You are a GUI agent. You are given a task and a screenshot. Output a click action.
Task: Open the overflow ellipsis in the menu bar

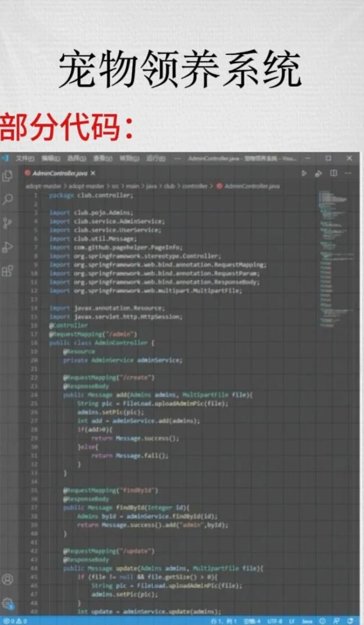point(177,159)
